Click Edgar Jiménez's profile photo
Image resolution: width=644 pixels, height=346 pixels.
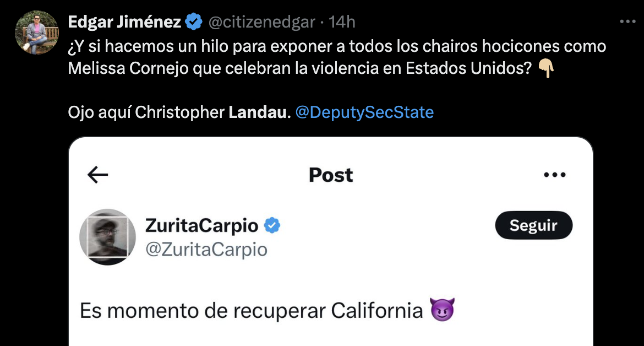tap(37, 33)
